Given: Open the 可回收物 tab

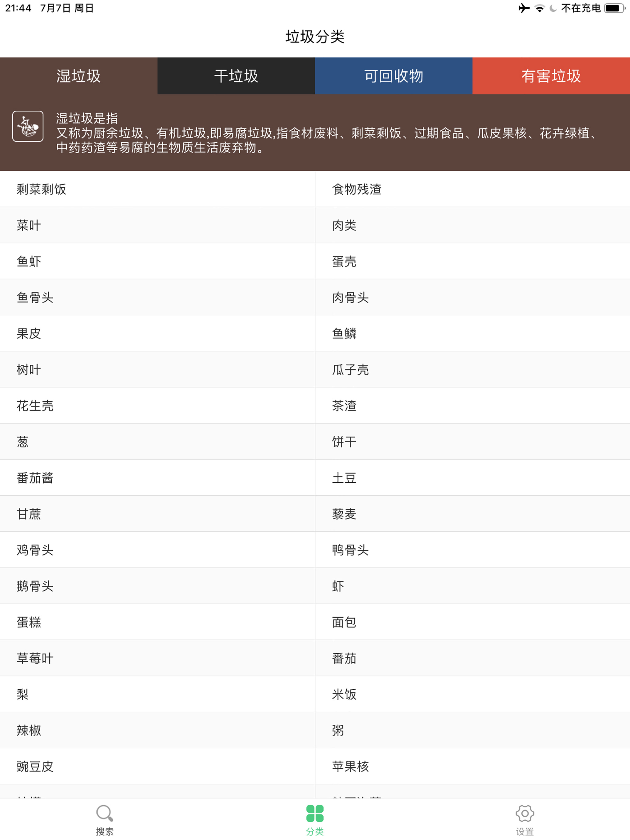Looking at the screenshot, I should coord(393,76).
